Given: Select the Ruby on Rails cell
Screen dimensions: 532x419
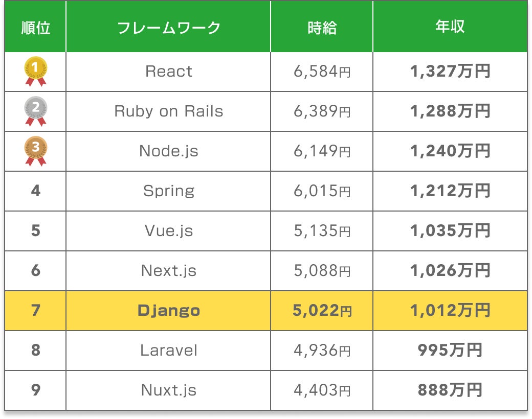Looking at the screenshot, I should coord(169,111).
